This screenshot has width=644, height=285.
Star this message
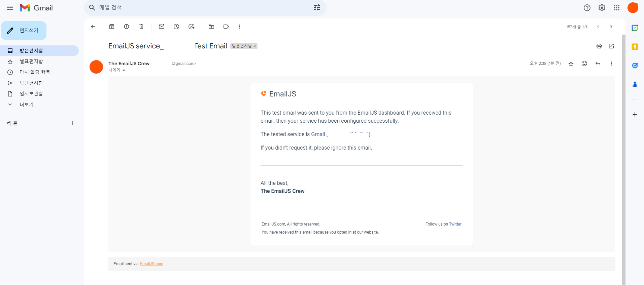point(571,64)
